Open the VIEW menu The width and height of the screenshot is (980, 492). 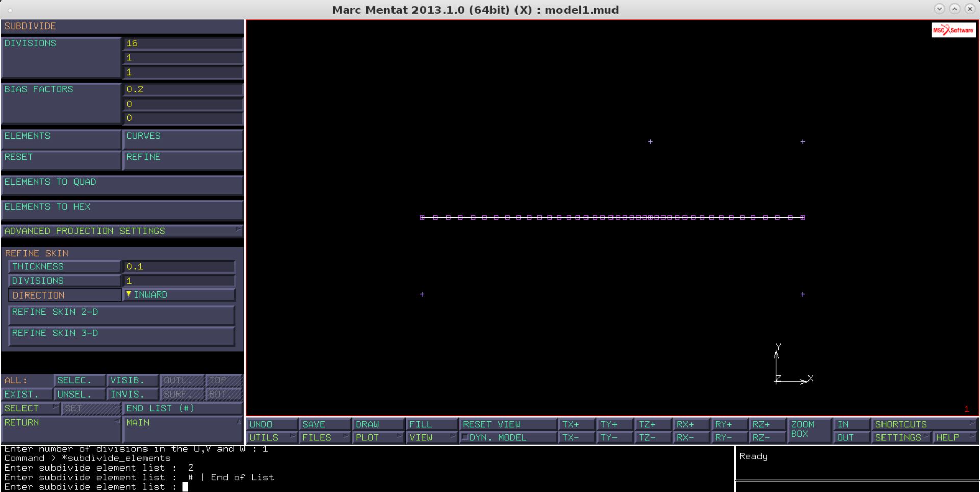pyautogui.click(x=432, y=437)
